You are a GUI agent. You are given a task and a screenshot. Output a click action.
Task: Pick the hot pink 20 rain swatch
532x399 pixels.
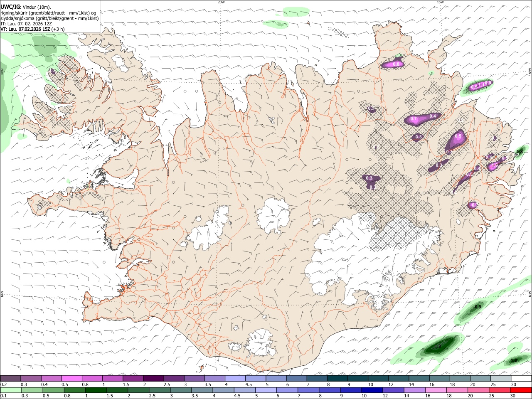478,390
